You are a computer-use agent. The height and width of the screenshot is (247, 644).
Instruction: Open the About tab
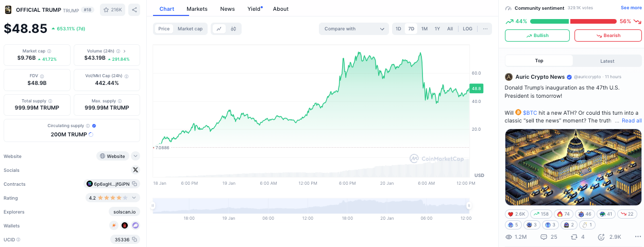[x=281, y=9]
